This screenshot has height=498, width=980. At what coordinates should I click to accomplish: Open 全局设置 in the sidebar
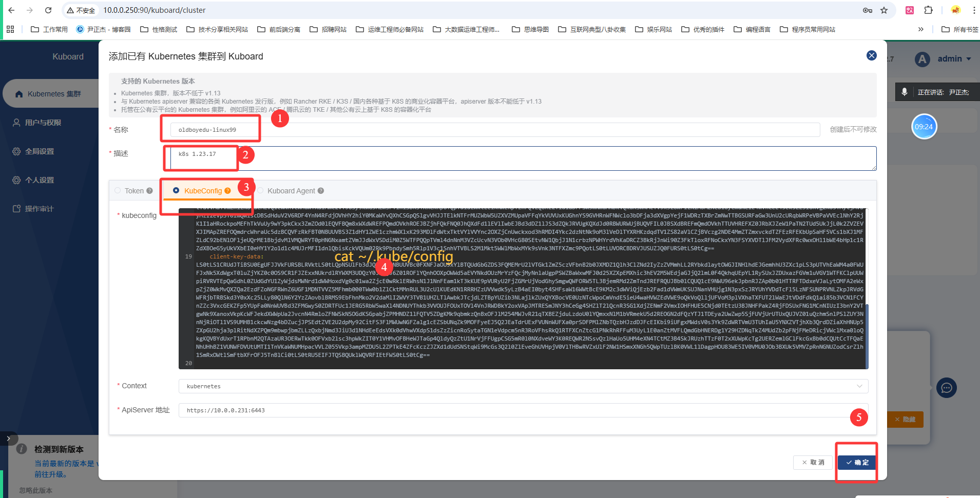(33, 151)
